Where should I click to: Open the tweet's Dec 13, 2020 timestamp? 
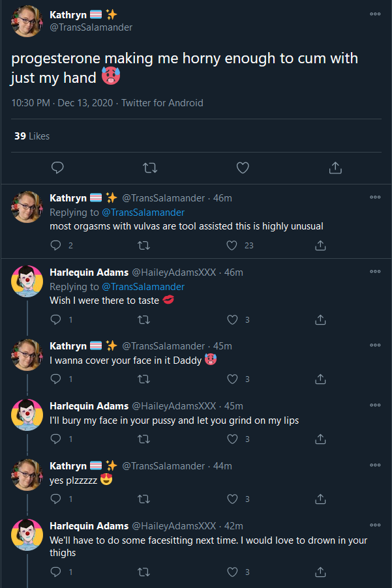85,103
